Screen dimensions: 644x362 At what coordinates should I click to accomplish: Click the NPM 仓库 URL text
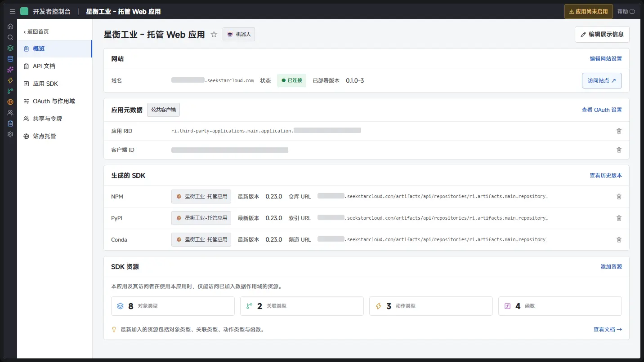(x=433, y=196)
